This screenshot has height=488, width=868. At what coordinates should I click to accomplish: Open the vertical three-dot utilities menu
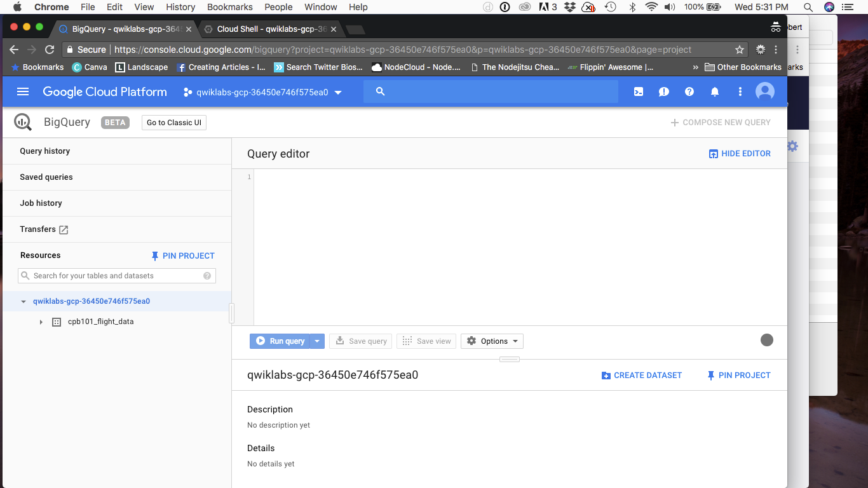point(739,91)
